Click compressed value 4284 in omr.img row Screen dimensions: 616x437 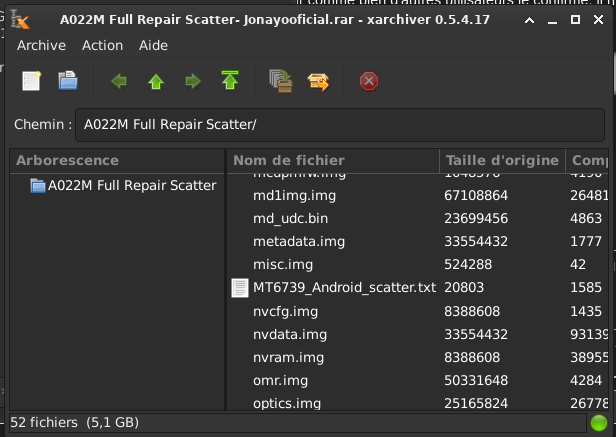[586, 381]
